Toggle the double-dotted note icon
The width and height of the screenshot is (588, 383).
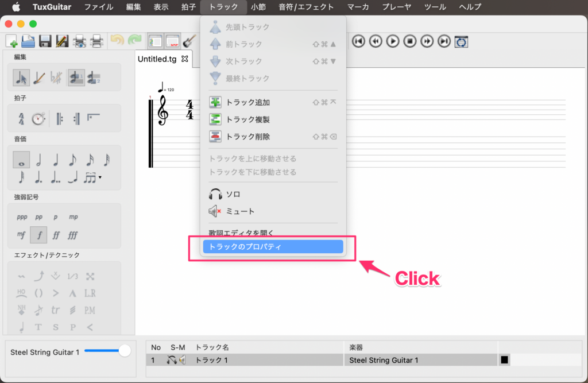(x=56, y=177)
